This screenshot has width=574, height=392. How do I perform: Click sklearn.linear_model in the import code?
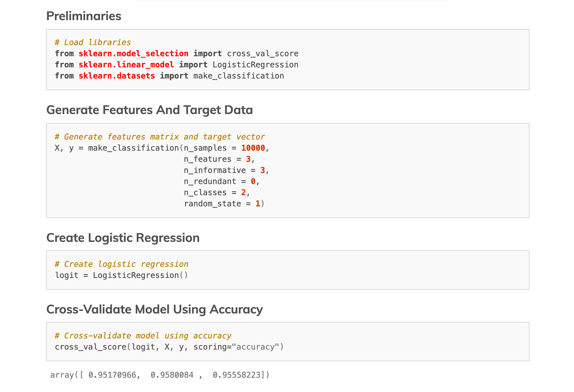pos(126,65)
